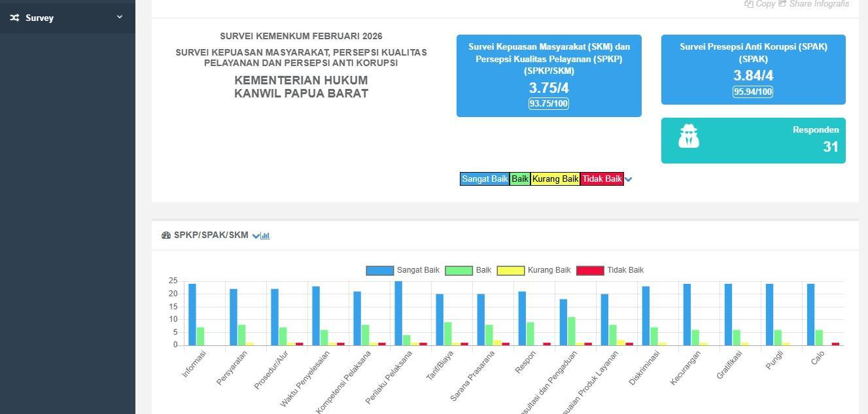The height and width of the screenshot is (414, 868).
Task: Click the bar chart icon next to SPKP/SPAK/SKM
Action: pyautogui.click(x=266, y=235)
